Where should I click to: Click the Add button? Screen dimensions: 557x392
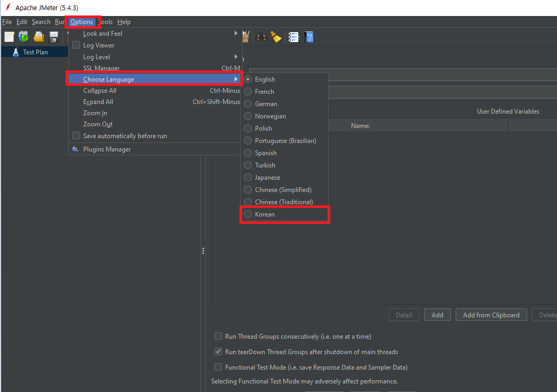[x=437, y=315]
